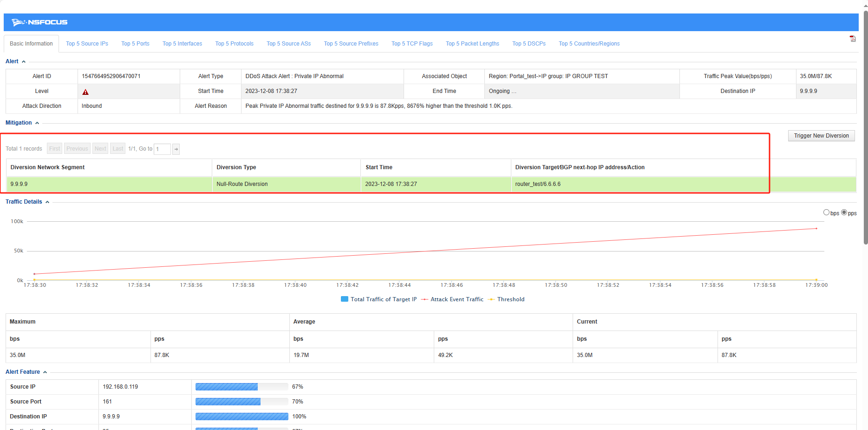Click the go-to-page arrow button
Image resolution: width=868 pixels, height=430 pixels.
(176, 149)
